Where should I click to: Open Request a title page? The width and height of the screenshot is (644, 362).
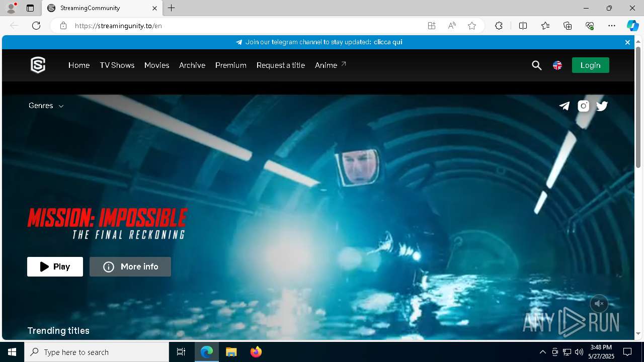tap(281, 65)
